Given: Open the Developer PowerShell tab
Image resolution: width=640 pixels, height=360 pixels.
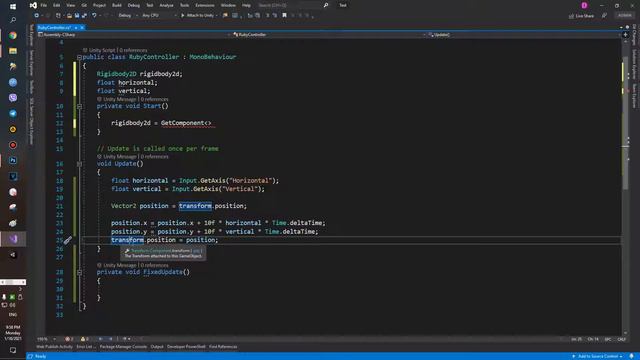Looking at the screenshot, I should (x=186, y=347).
